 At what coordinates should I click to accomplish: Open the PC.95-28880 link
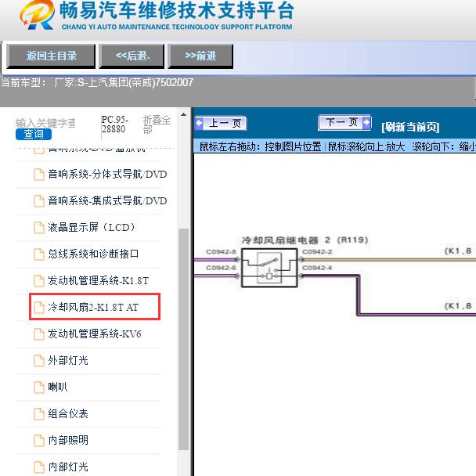coord(115,124)
